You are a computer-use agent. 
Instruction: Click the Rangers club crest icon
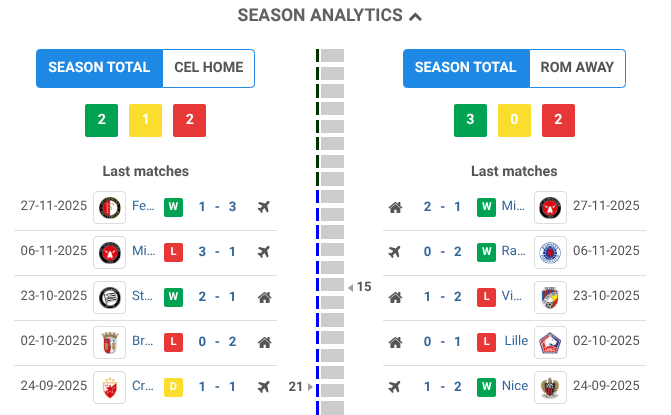550,252
